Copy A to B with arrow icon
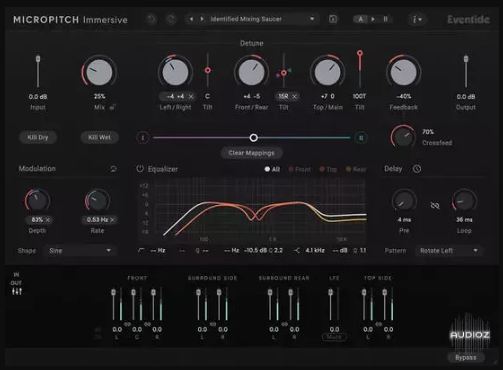This screenshot has height=370, width=503. [373, 19]
